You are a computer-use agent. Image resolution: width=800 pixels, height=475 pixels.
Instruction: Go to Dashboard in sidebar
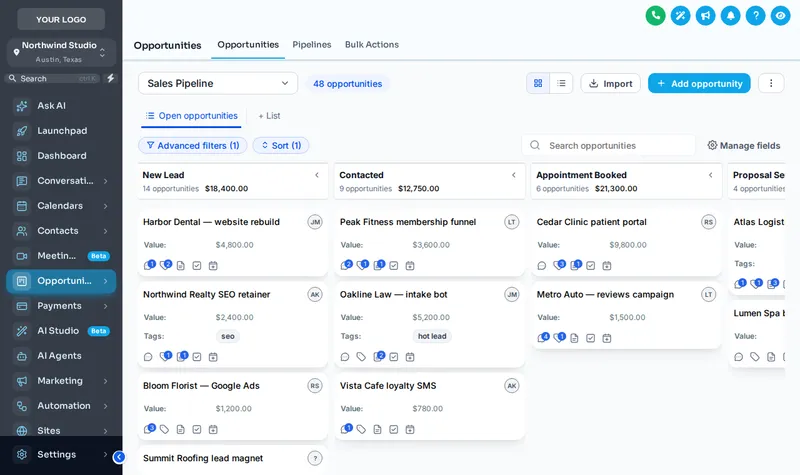click(61, 156)
